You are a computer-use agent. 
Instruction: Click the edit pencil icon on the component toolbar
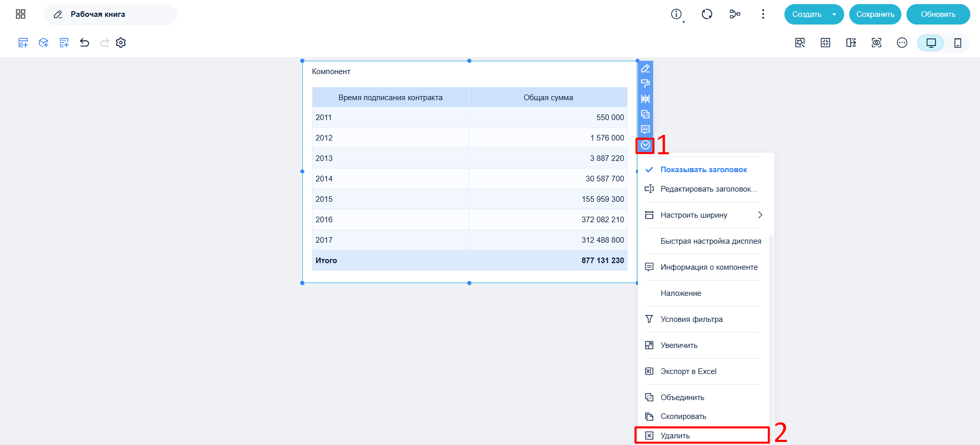(646, 68)
